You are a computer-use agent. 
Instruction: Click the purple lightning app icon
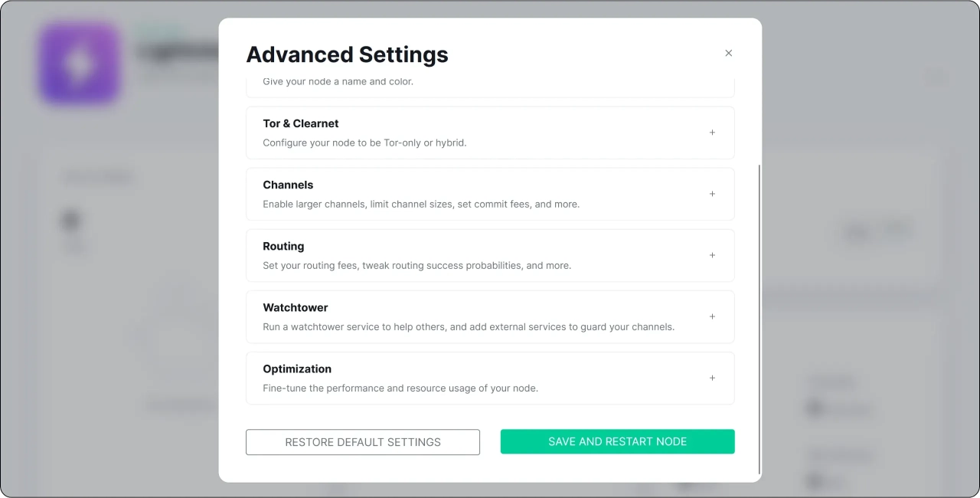click(x=80, y=63)
